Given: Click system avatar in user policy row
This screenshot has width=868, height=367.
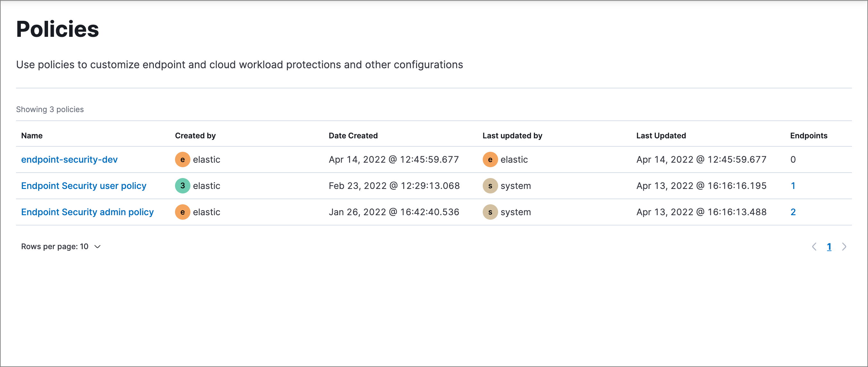Looking at the screenshot, I should (490, 186).
